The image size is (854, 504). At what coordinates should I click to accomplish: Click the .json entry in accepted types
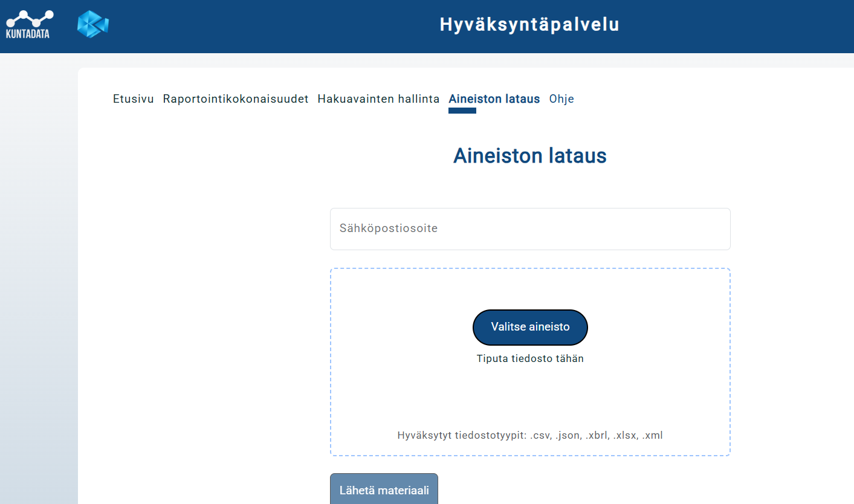click(568, 435)
